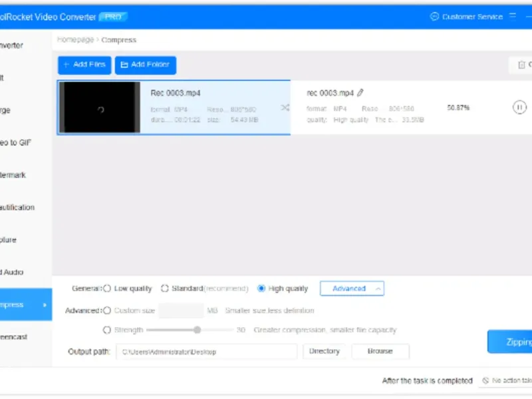Open the Audio sidebar item
Image resolution: width=532 pixels, height=399 pixels.
pos(25,272)
